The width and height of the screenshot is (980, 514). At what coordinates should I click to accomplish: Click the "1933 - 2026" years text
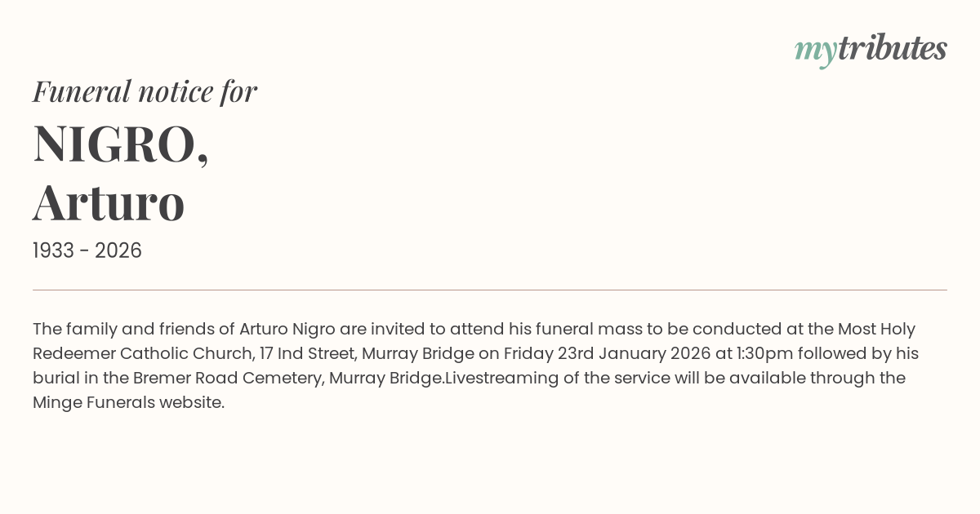[87, 250]
